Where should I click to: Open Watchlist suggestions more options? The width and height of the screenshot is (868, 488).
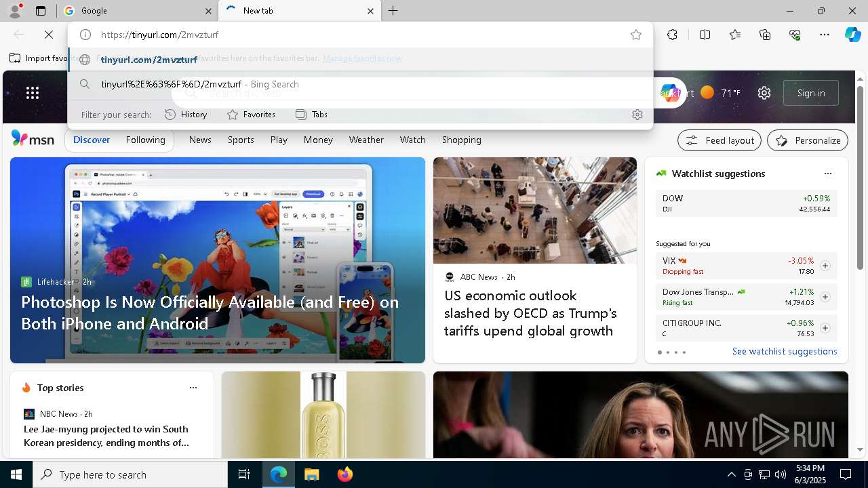(x=827, y=174)
